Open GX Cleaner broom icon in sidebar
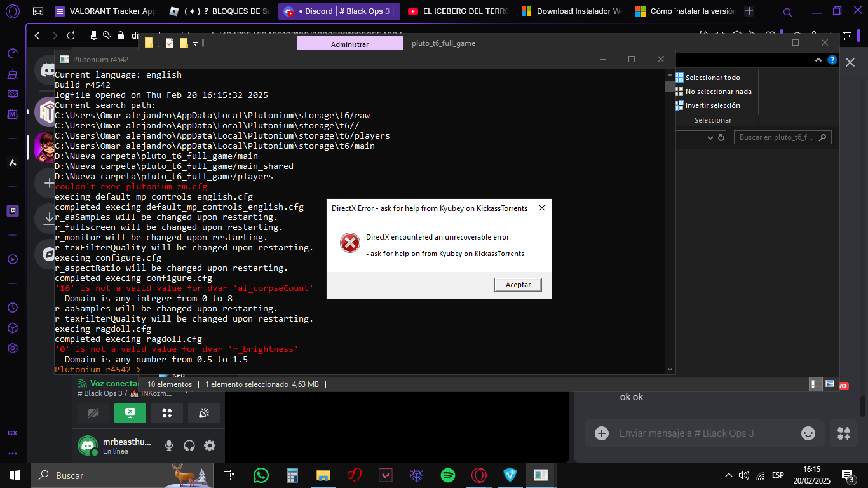The image size is (868, 488). tap(13, 74)
